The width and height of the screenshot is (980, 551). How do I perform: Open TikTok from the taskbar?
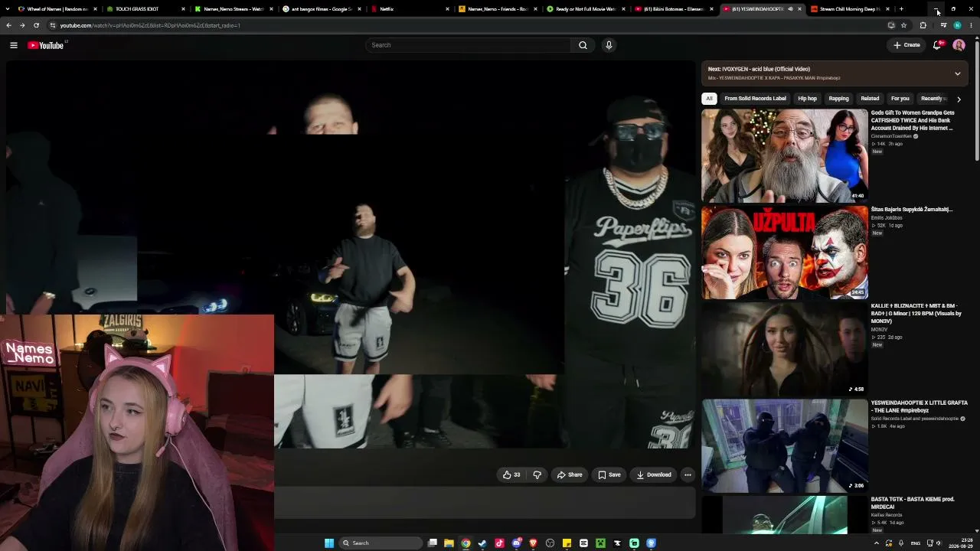[499, 543]
